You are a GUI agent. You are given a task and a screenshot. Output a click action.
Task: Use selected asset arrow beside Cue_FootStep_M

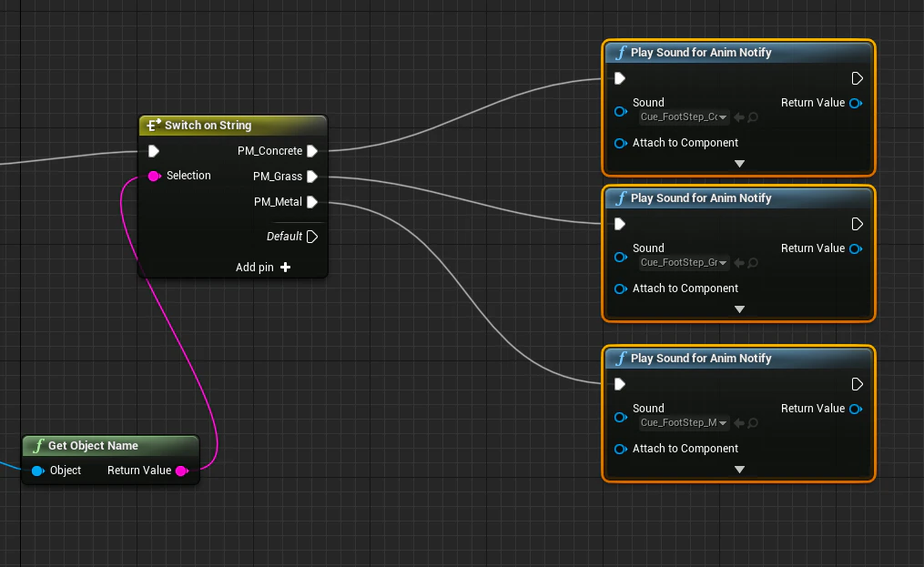click(x=739, y=423)
